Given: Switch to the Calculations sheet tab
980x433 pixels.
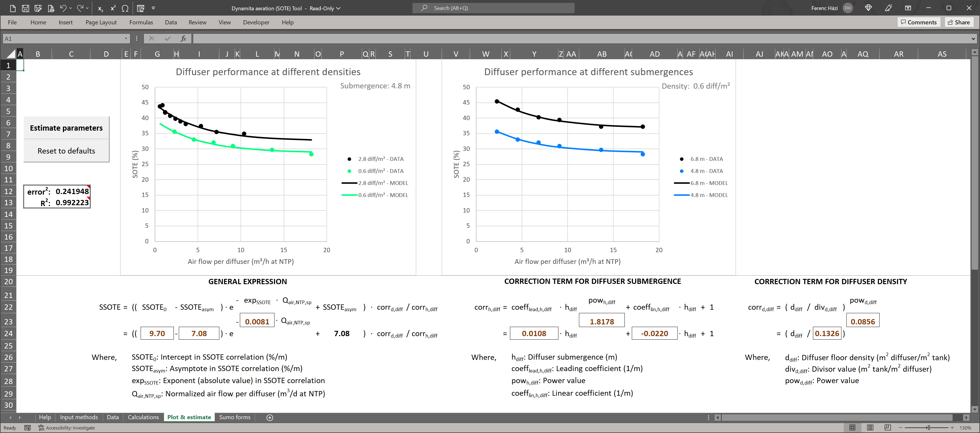Looking at the screenshot, I should click(143, 417).
